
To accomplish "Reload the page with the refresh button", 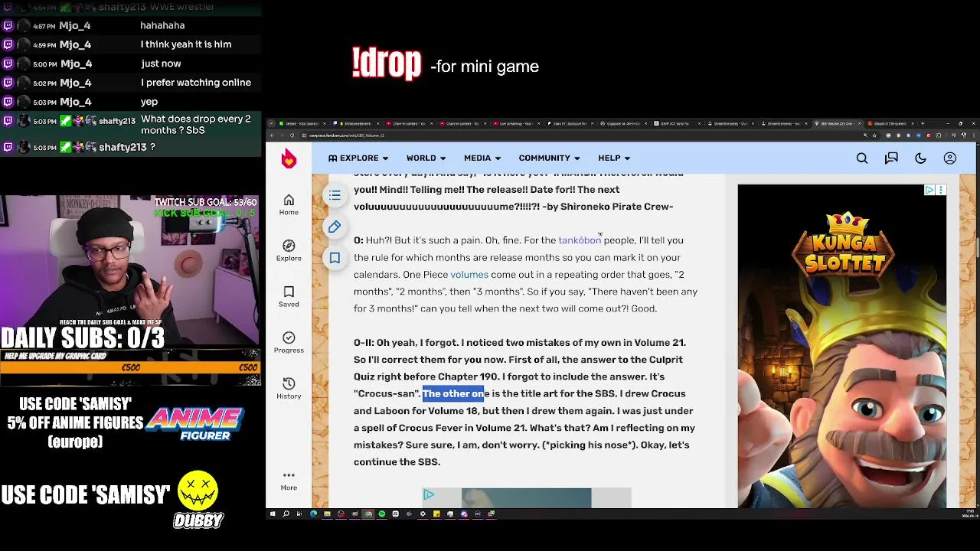I will pos(291,135).
